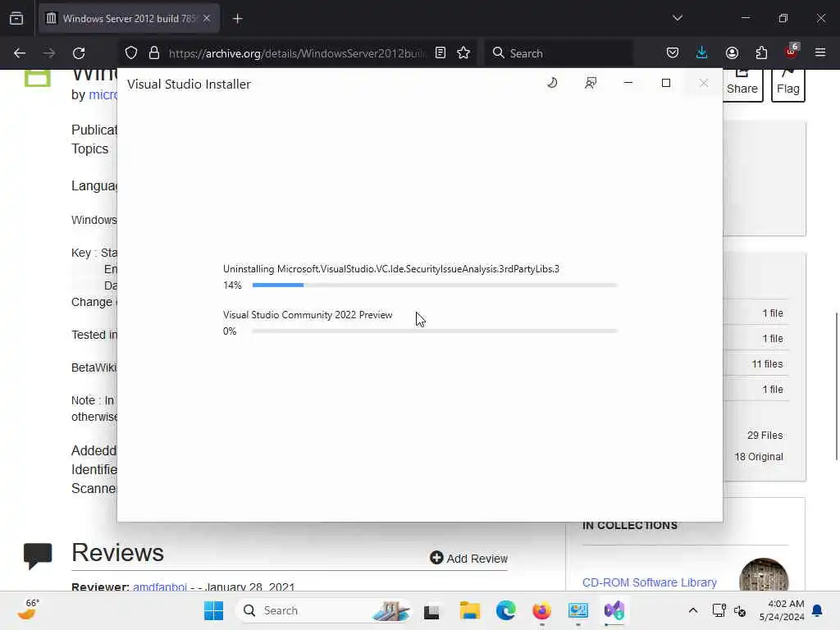This screenshot has height=630, width=840.
Task: Click the archive.org page scrollbar
Action: pos(836,386)
